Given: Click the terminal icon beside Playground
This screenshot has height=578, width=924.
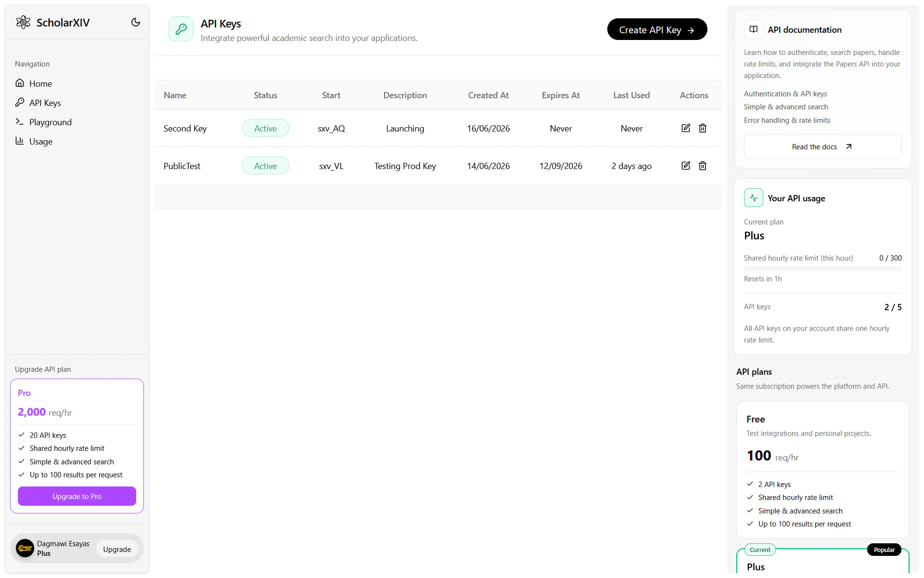Looking at the screenshot, I should [x=20, y=121].
